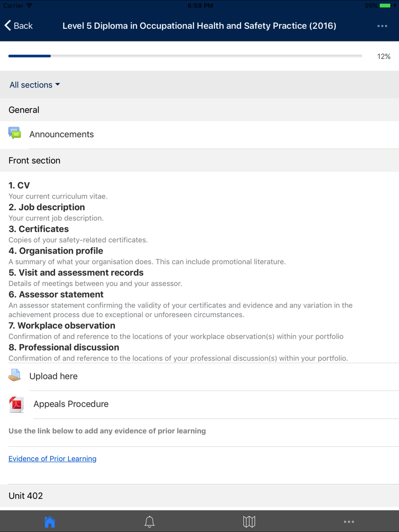Screen dimensions: 399x532
Task: Go to Home tab in bottom bar
Action: (x=50, y=522)
